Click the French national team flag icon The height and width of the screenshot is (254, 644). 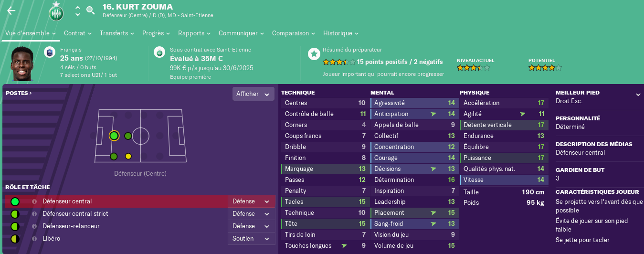(x=50, y=53)
